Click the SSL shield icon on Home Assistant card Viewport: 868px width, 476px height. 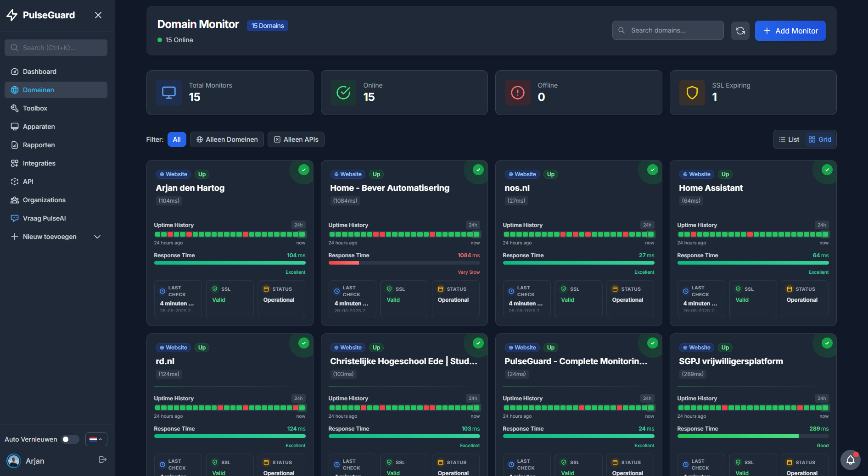click(x=738, y=289)
